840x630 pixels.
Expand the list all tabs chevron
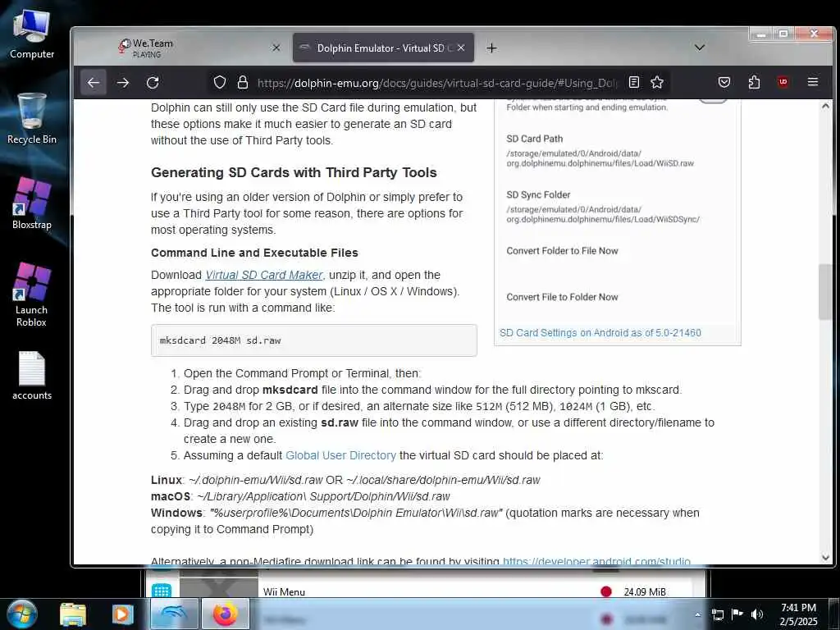699,48
